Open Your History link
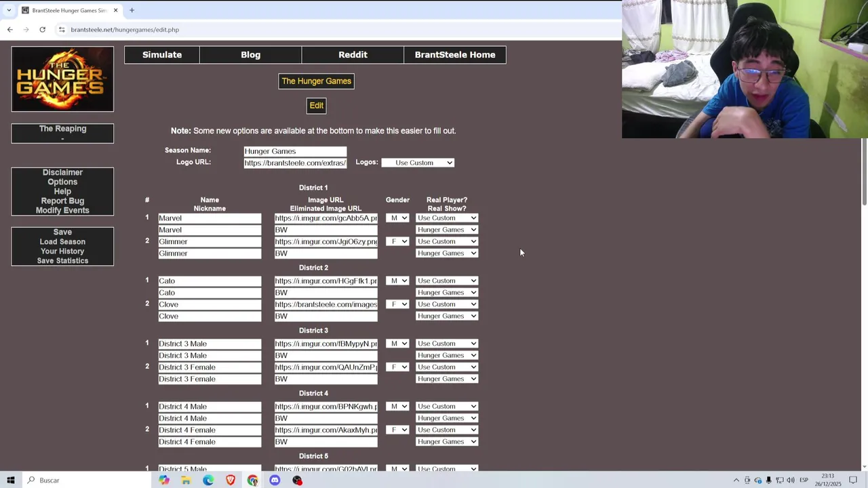This screenshot has height=488, width=868. coord(62,251)
